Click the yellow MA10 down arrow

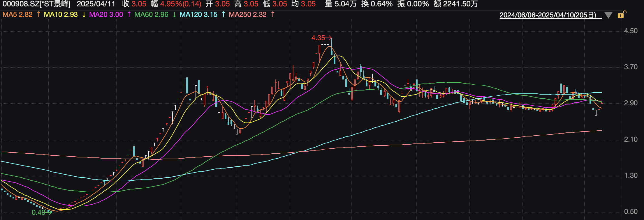click(x=84, y=15)
